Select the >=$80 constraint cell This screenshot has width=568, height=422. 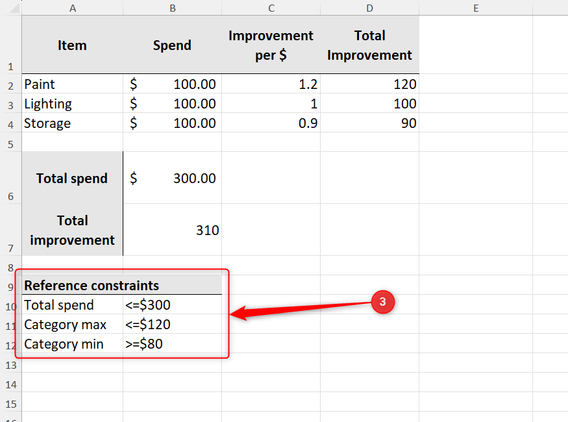[x=172, y=344]
